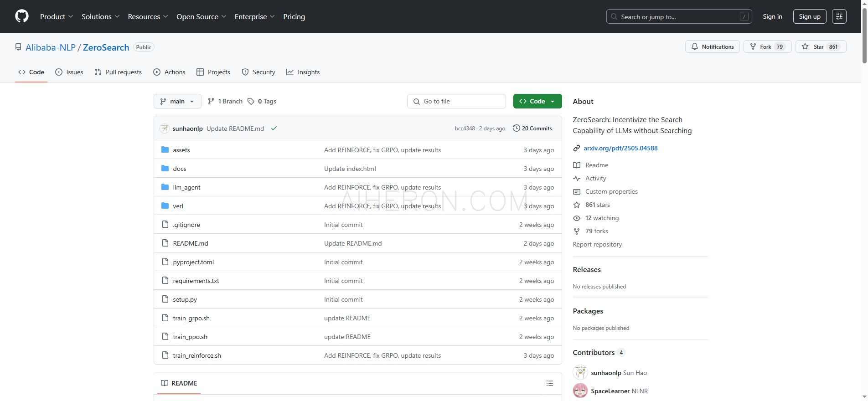Open the ZeroSearch repository link
The image size is (868, 401).
[x=106, y=47]
